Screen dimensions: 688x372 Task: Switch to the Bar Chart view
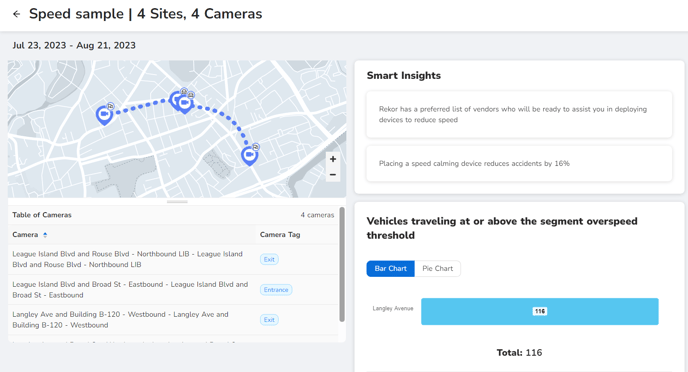pos(391,268)
